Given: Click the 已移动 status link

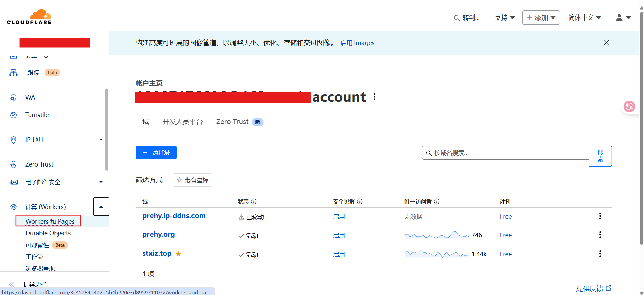Looking at the screenshot, I should [255, 217].
